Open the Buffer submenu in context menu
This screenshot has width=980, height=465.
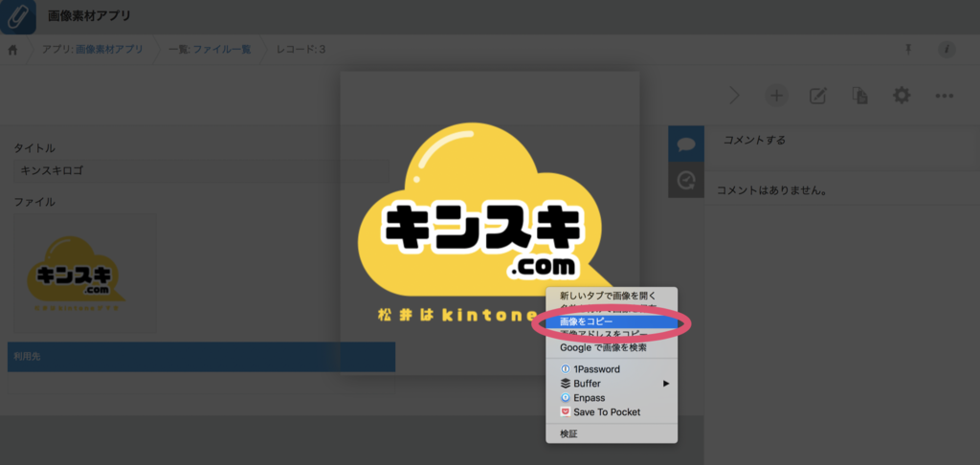tap(612, 384)
